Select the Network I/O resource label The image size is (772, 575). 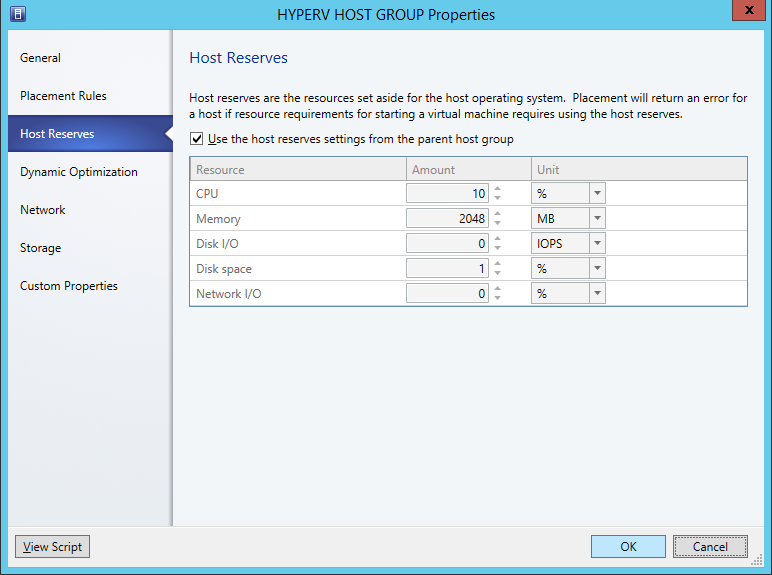(228, 294)
